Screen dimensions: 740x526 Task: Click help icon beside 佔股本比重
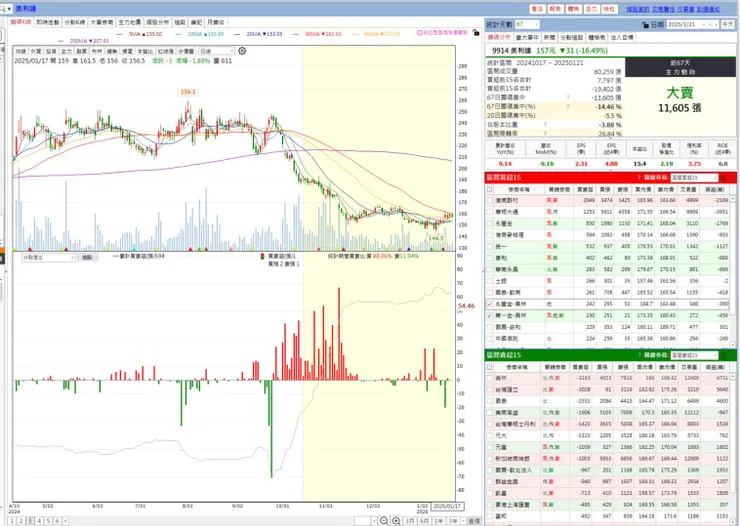click(x=545, y=125)
